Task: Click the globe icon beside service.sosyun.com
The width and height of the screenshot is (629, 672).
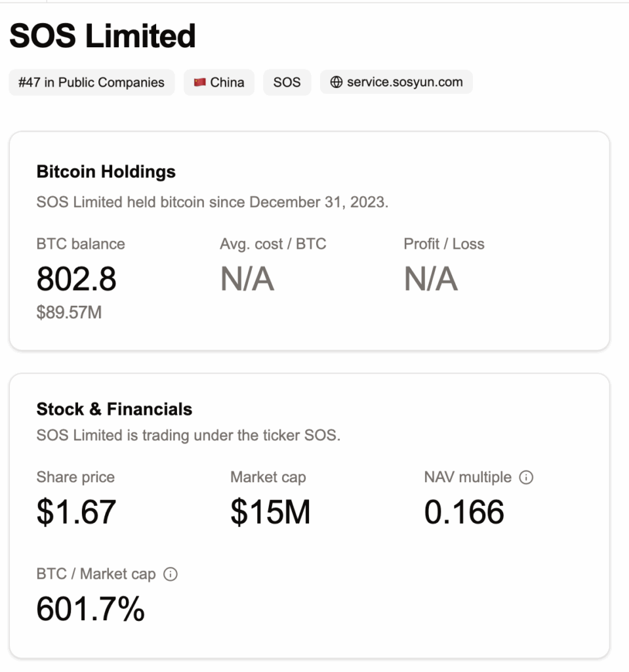Action: (336, 83)
